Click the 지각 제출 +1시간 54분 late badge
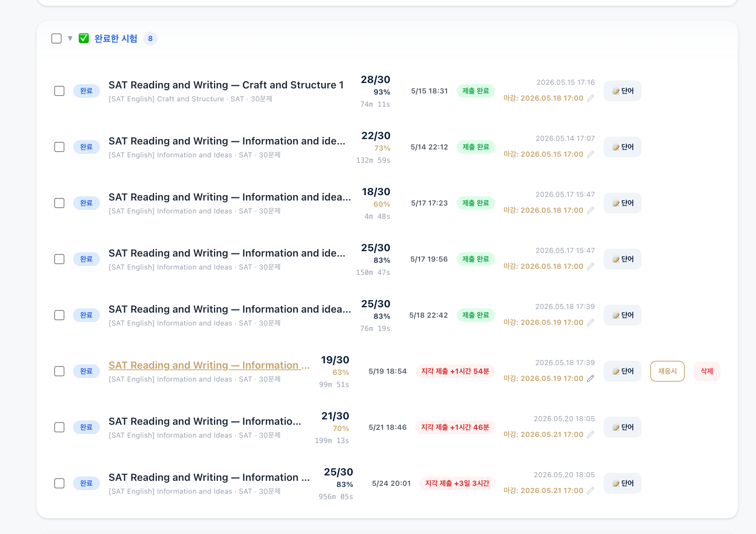Screen dimensions: 756x534 [x=455, y=371]
